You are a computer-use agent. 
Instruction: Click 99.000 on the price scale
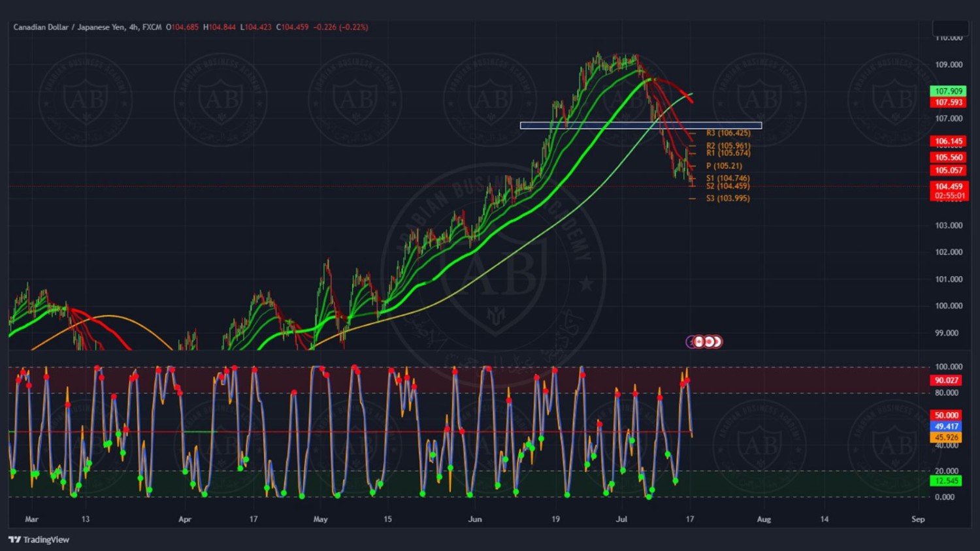click(947, 333)
